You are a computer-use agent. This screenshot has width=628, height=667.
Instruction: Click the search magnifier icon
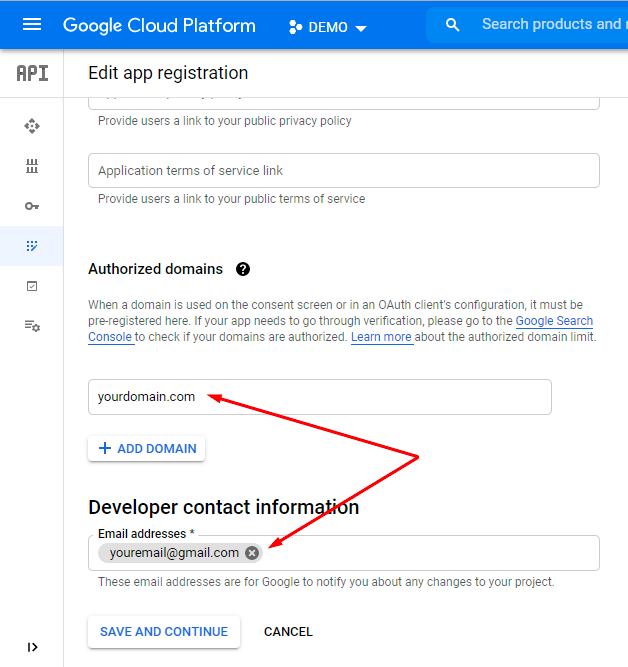(453, 25)
